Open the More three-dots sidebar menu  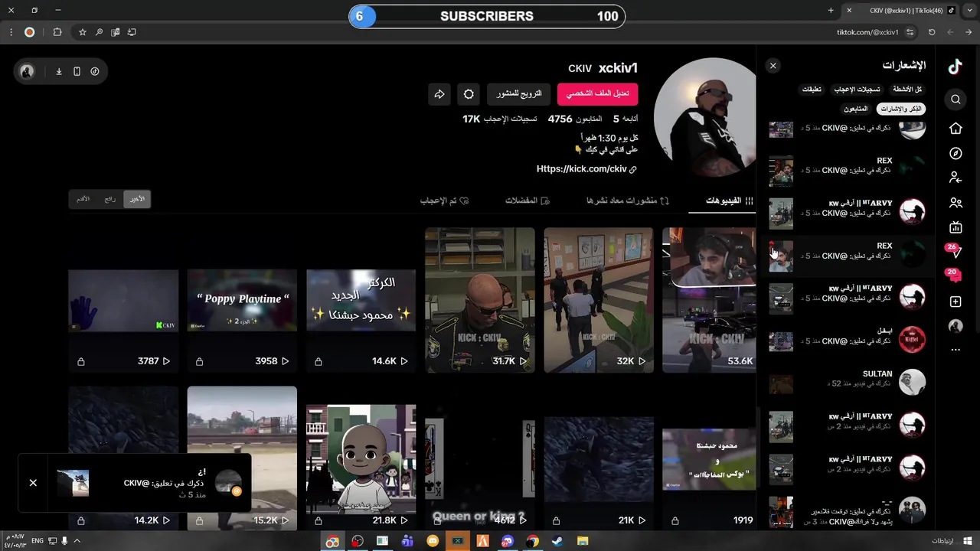tap(955, 350)
